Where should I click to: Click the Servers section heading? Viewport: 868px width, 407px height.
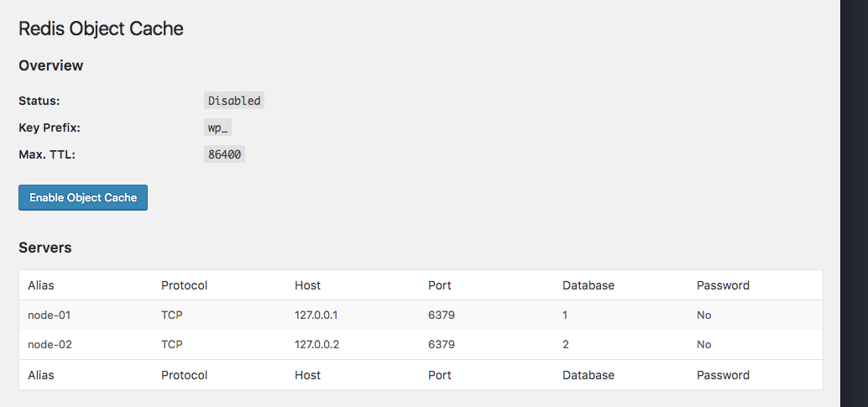click(44, 248)
